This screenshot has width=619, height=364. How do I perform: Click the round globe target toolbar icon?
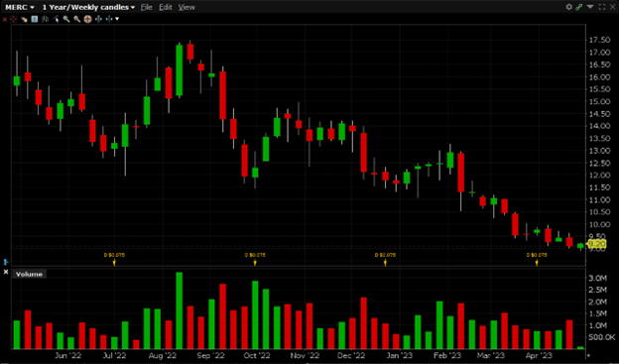(87, 19)
